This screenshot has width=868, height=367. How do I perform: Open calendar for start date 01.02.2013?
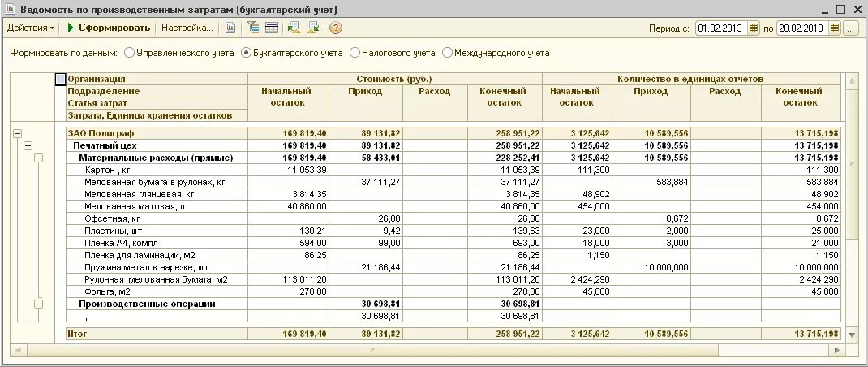point(754,28)
